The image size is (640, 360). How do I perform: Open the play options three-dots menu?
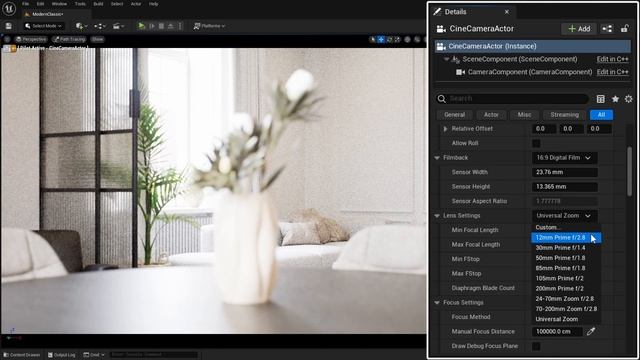tap(180, 26)
